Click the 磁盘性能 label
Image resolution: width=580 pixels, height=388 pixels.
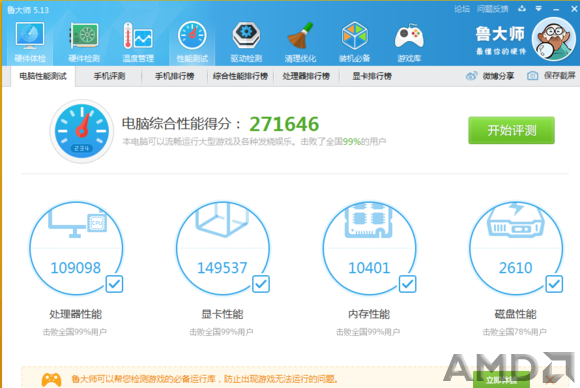coord(516,314)
